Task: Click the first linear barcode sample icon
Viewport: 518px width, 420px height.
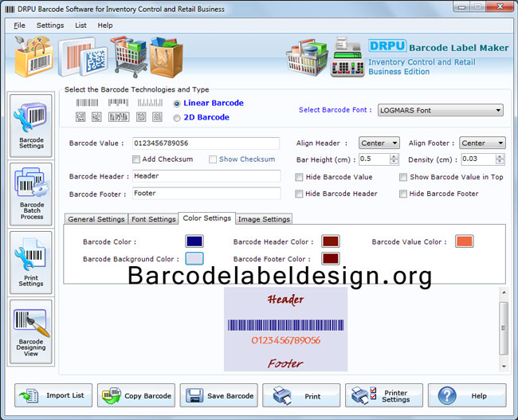Action: pos(87,103)
